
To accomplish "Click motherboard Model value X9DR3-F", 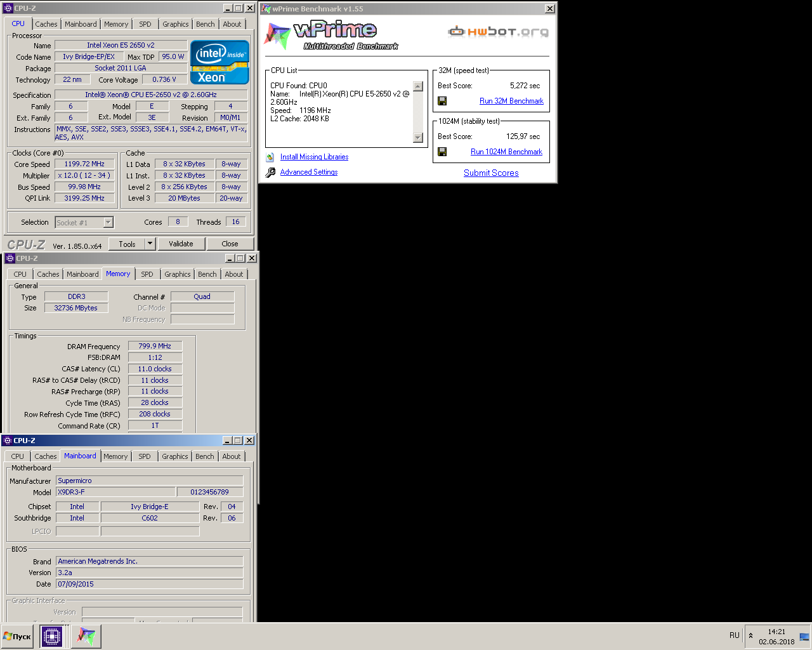I will coord(115,492).
